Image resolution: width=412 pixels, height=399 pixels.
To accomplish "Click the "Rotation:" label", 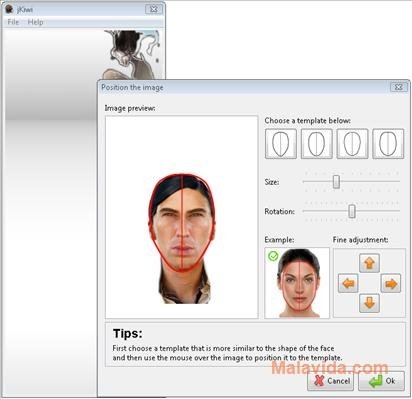I will 279,211.
